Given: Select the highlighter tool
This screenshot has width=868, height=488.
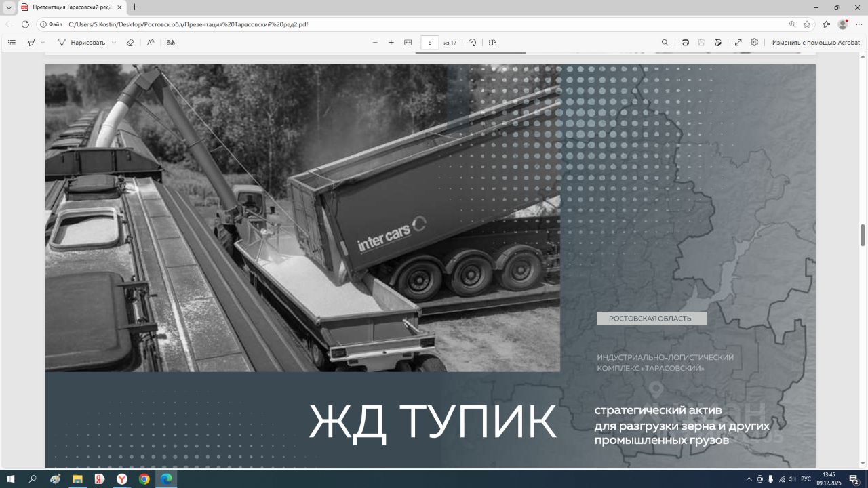Looking at the screenshot, I should pos(31,42).
